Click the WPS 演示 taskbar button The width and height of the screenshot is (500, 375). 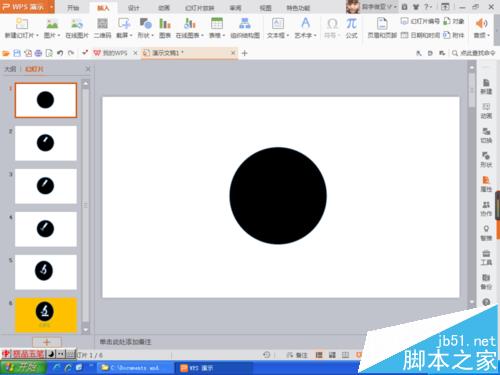click(213, 368)
